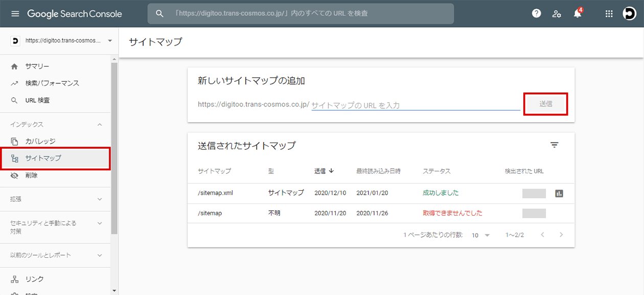Open users and settings icon
Image resolution: width=644 pixels, height=295 pixels.
[x=557, y=14]
